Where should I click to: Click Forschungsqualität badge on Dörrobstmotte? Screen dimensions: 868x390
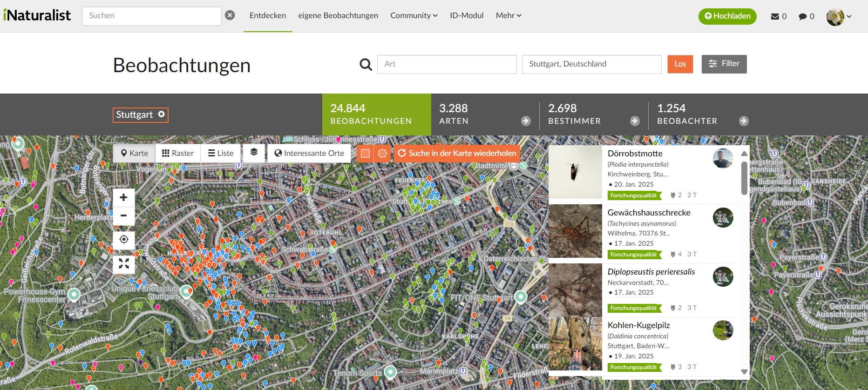point(634,195)
